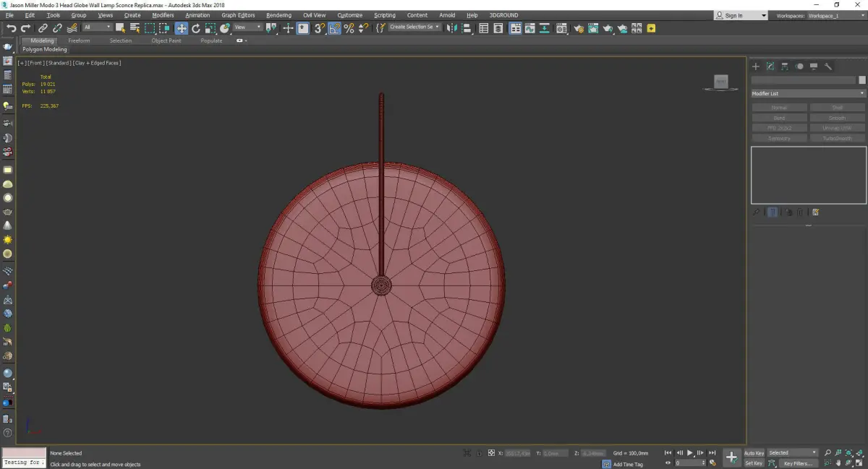Toggle the 3D Snaps button
868x469 pixels.
click(318, 28)
